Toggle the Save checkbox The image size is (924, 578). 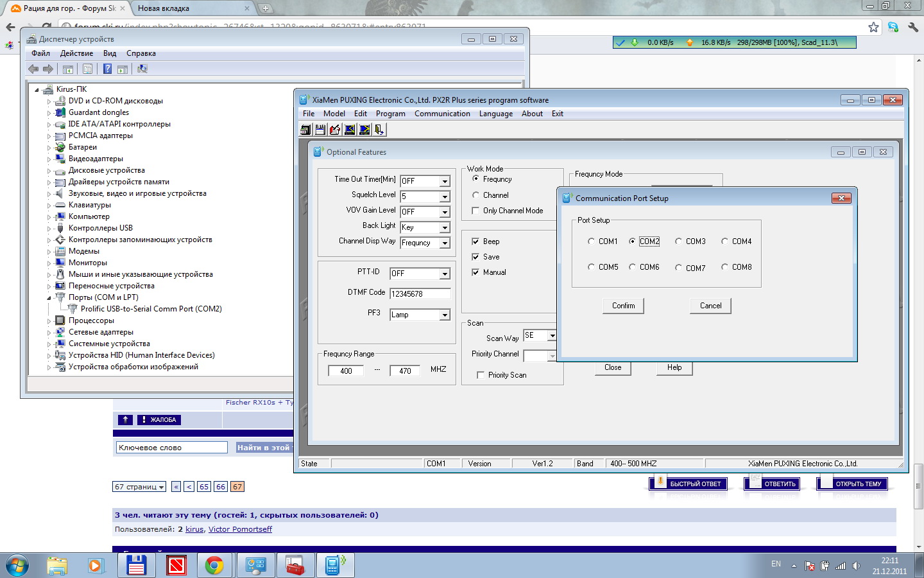tap(475, 257)
